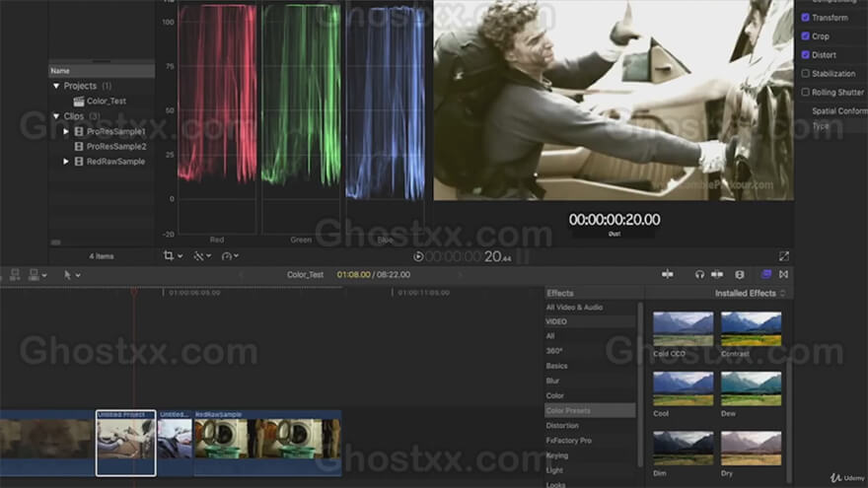
Task: Open the select arrow tool menu
Action: pyautogui.click(x=71, y=274)
